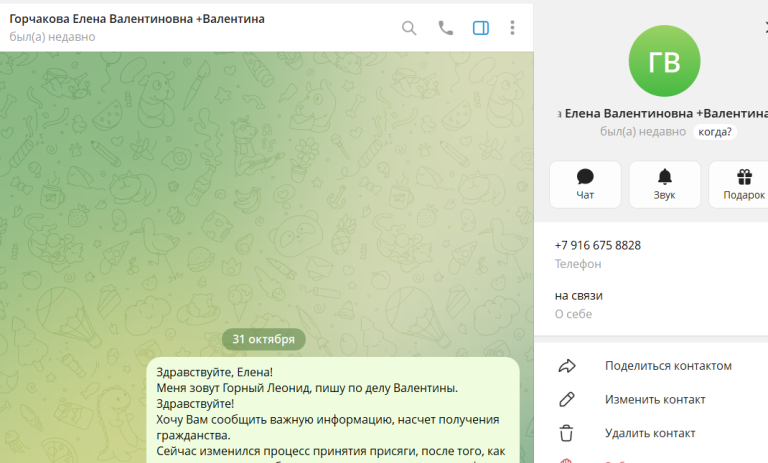Open Чат from the profile panel
Image resolution: width=768 pixels, height=463 pixels.
pyautogui.click(x=585, y=185)
